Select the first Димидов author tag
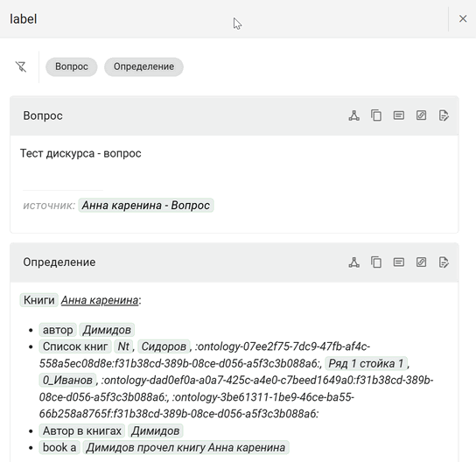This screenshot has height=462, width=476. tap(107, 330)
